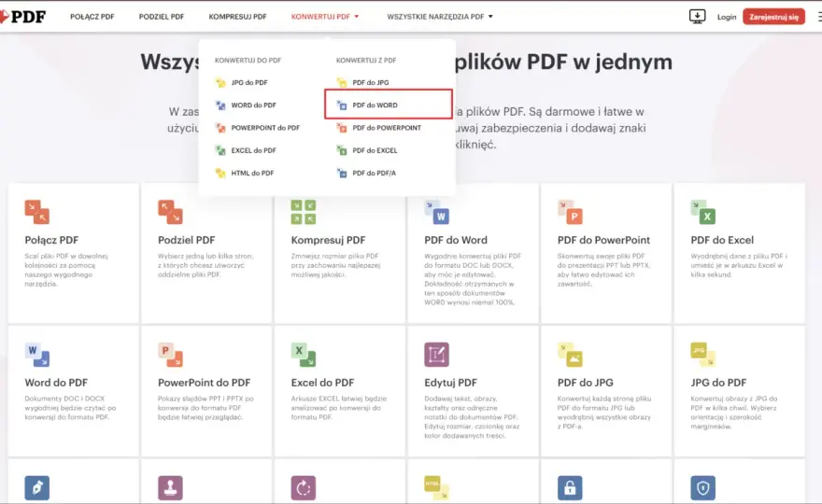Viewport: 822px width, 504px height.
Task: Open the Excel do PDF card title
Action: [x=322, y=383]
